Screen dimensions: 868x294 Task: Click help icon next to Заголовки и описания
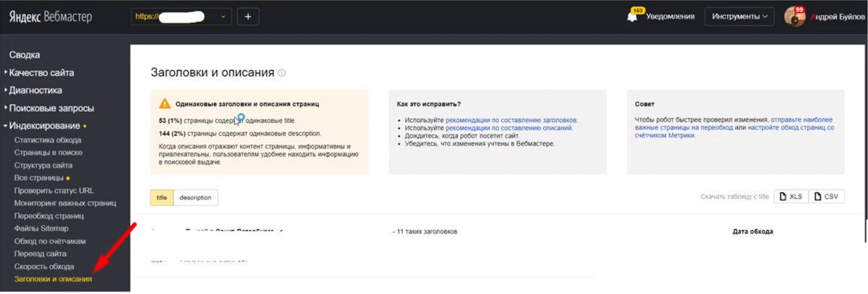click(x=282, y=73)
